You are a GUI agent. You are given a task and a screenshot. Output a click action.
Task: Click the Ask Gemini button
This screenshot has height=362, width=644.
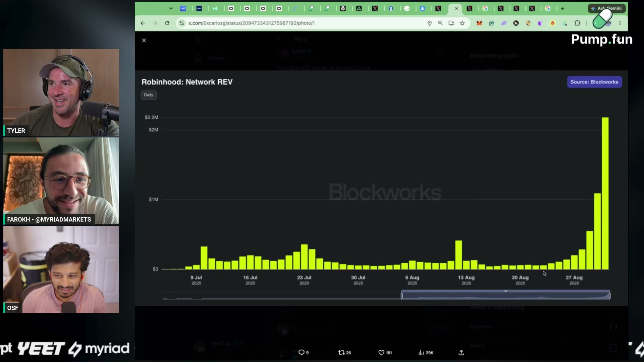[x=606, y=8]
